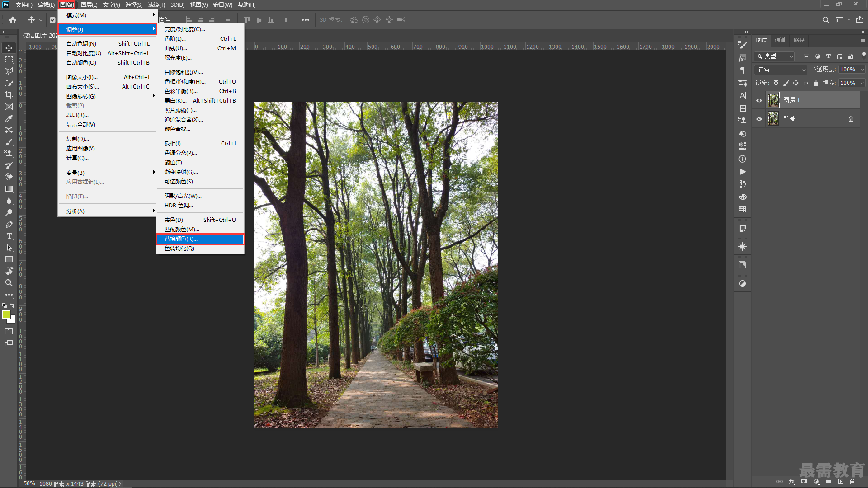Choose 图像大小(I)... menu item
Image resolution: width=868 pixels, height=488 pixels.
pos(107,77)
